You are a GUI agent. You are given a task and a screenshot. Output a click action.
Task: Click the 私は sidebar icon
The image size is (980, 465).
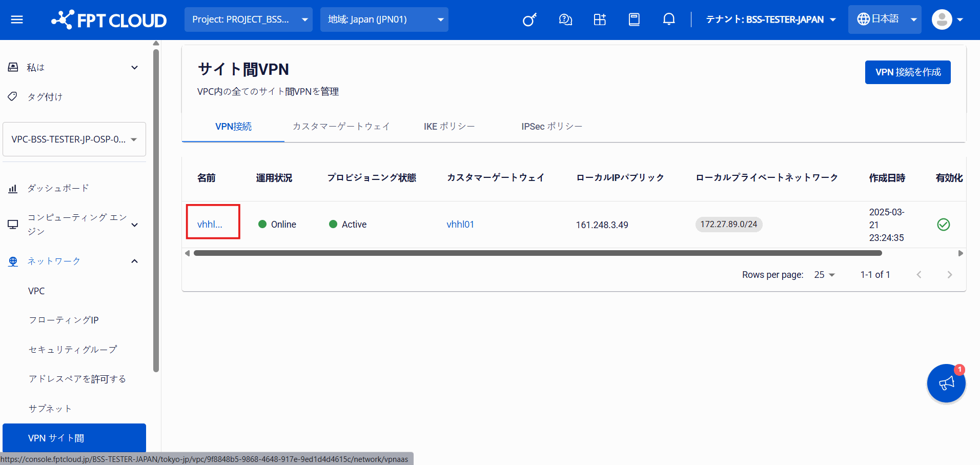click(x=13, y=67)
